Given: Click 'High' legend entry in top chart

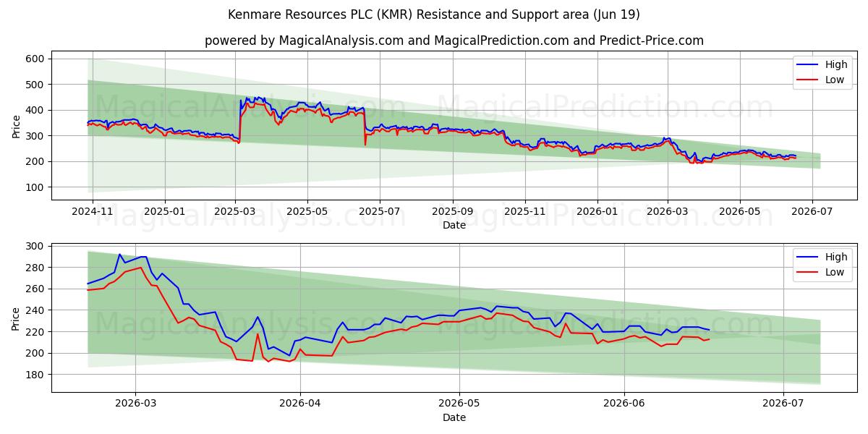Looking at the screenshot, I should tap(836, 64).
